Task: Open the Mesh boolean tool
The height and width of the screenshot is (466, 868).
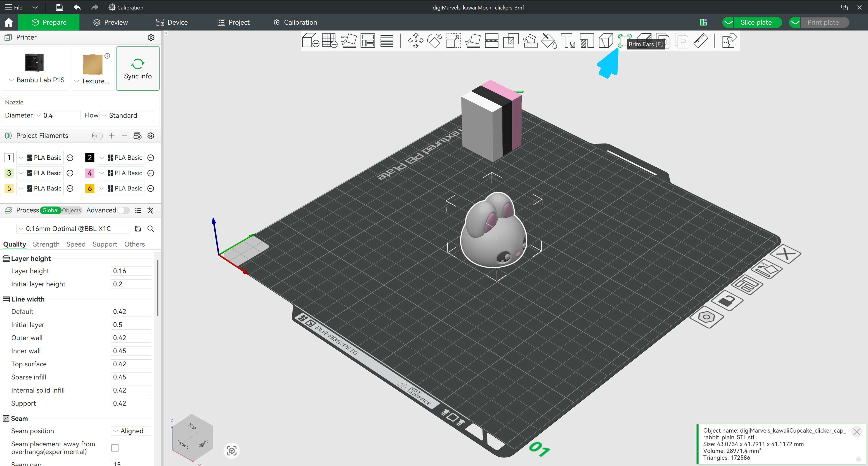Action: coord(511,40)
